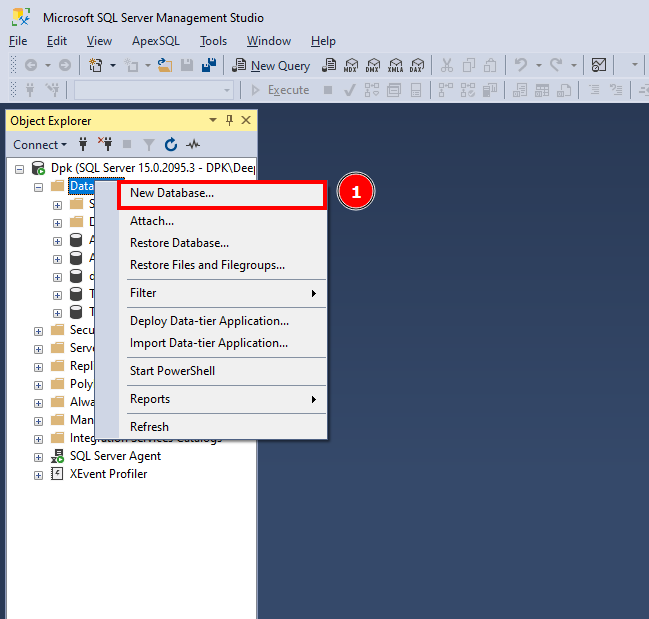This screenshot has width=649, height=619.
Task: Click the MDX query icon
Action: tap(351, 65)
